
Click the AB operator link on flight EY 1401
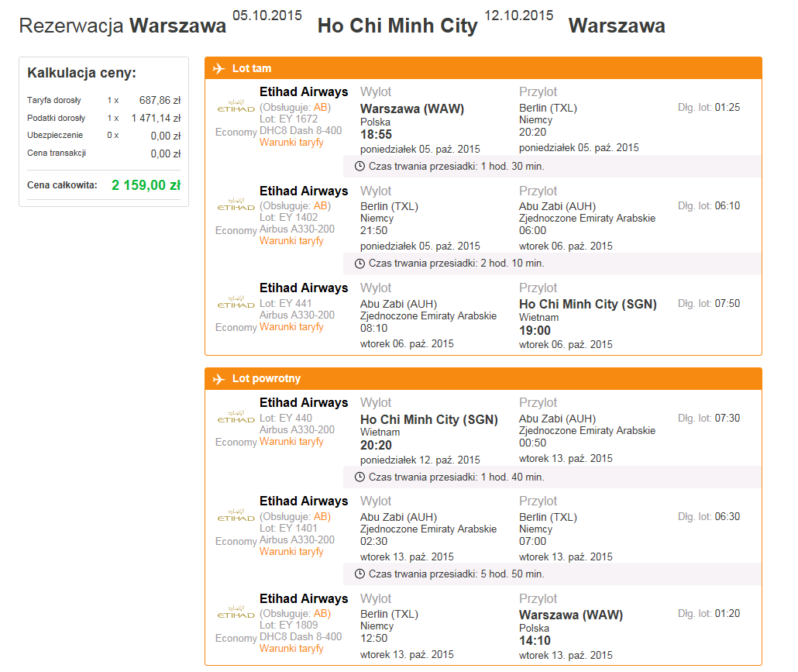click(321, 517)
